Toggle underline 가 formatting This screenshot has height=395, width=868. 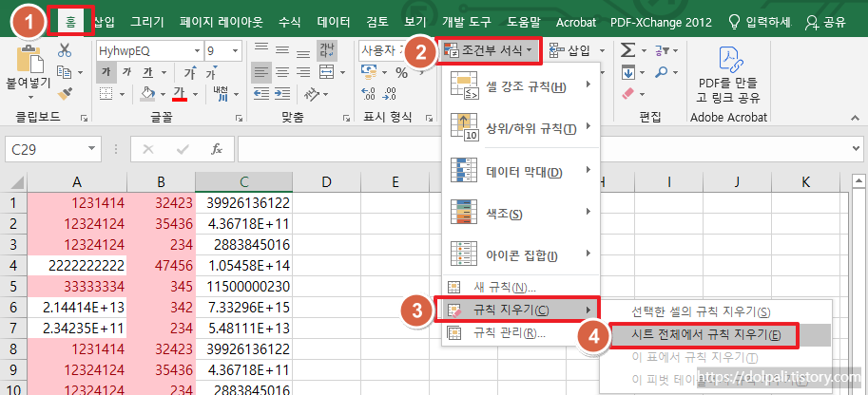147,72
